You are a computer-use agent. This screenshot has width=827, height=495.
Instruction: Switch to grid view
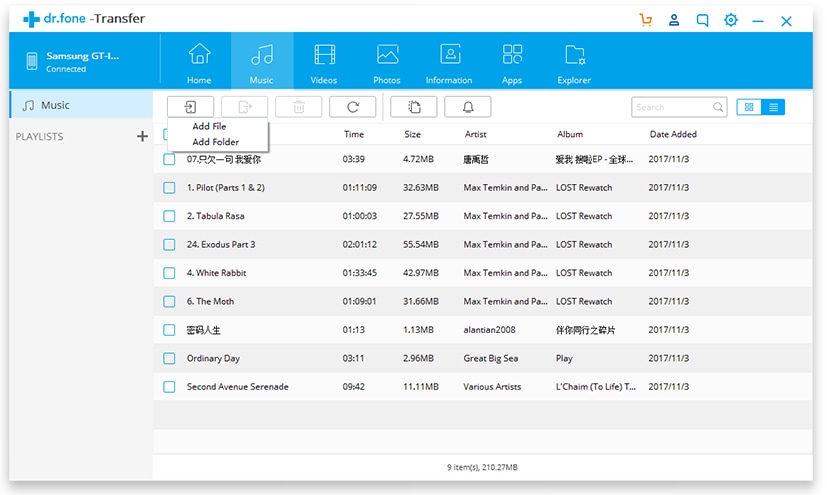click(748, 107)
